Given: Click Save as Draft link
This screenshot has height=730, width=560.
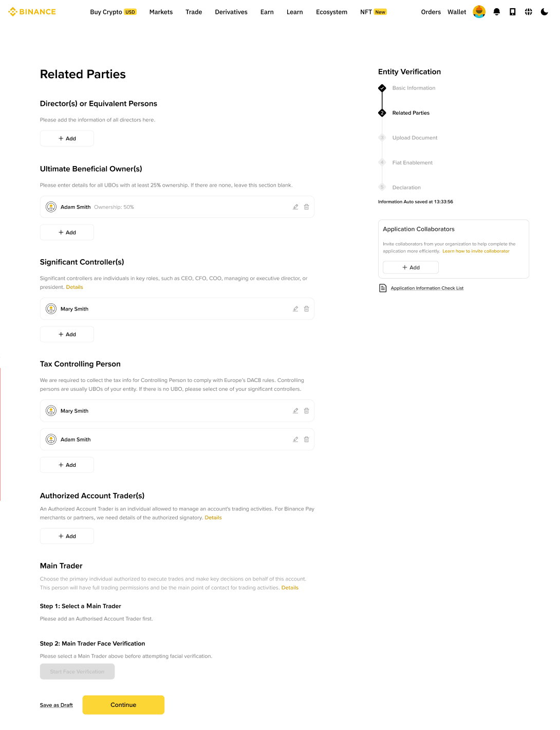Looking at the screenshot, I should [x=57, y=705].
